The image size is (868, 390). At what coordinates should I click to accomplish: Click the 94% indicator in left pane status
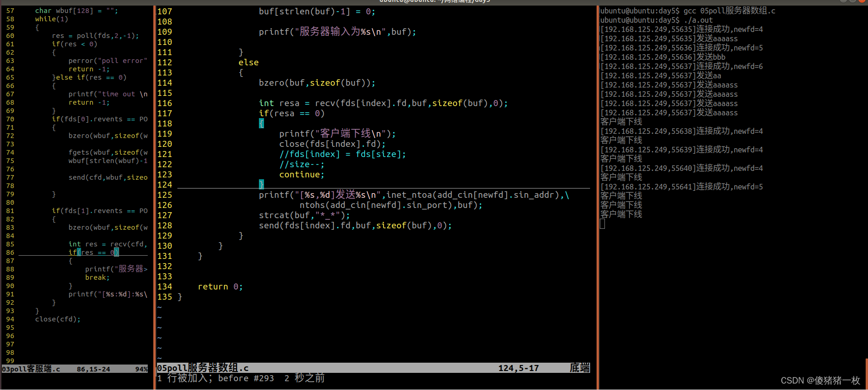142,369
